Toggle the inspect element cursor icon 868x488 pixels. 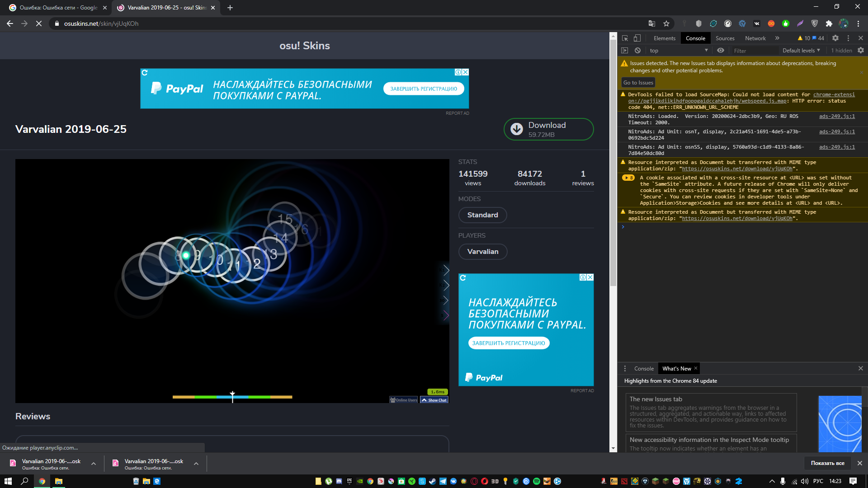tap(625, 38)
